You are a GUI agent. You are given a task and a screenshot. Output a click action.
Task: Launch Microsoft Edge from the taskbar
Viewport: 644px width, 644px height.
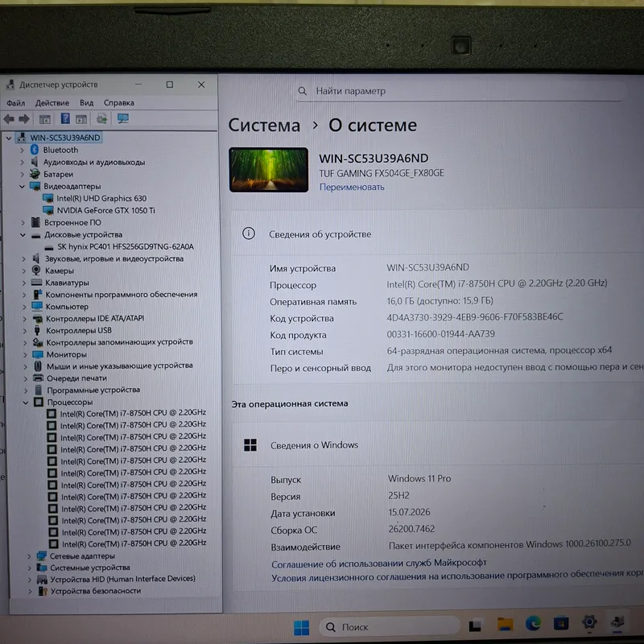pyautogui.click(x=533, y=623)
